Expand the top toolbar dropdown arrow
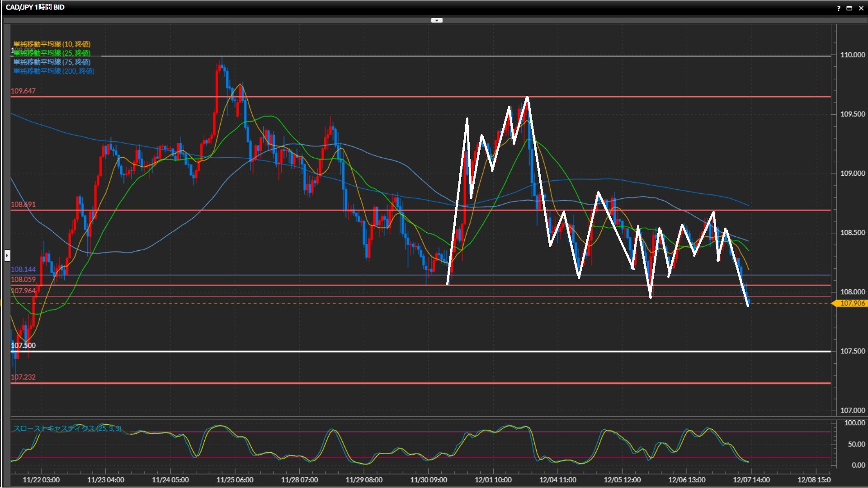This screenshot has width=868, height=488. click(437, 20)
